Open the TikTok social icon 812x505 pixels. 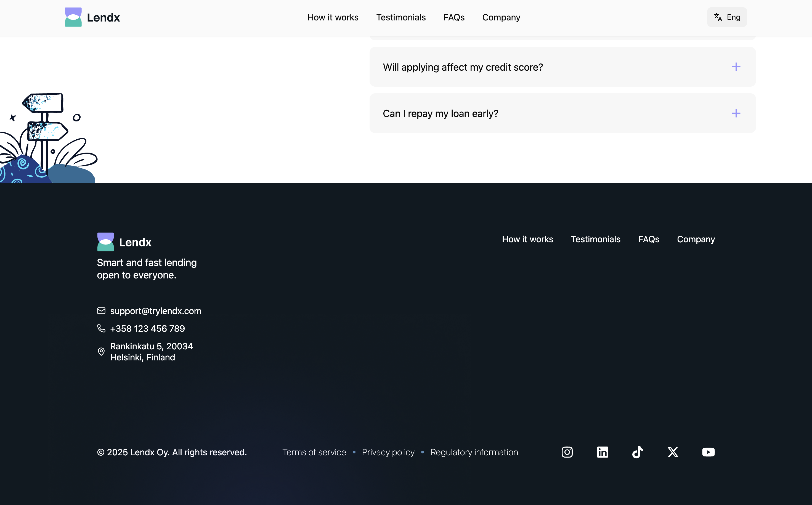tap(637, 452)
